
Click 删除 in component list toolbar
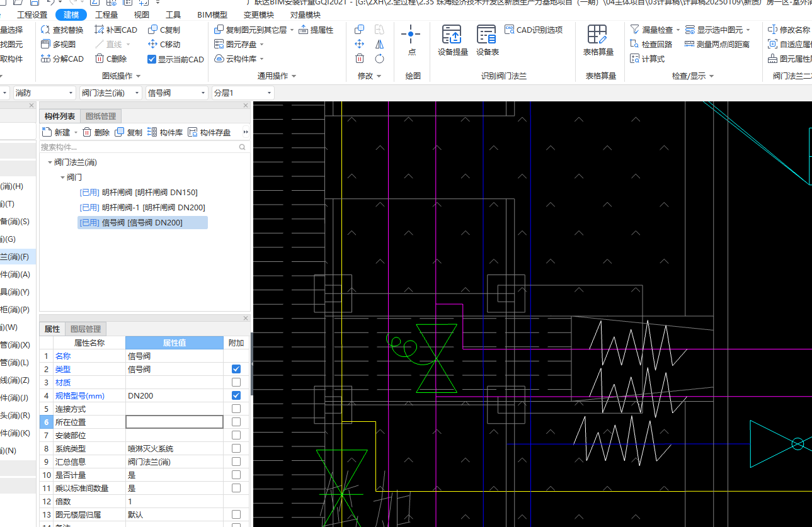96,132
